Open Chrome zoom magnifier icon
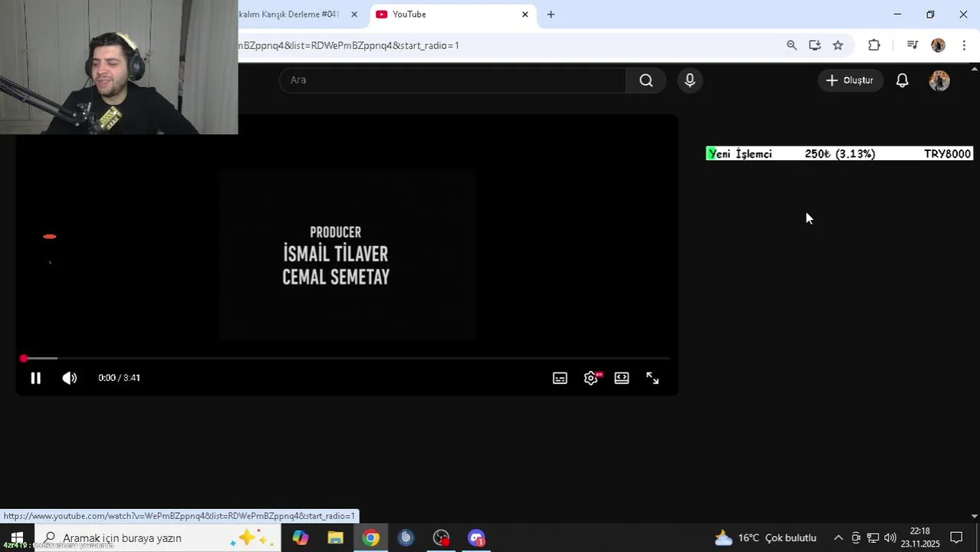Image resolution: width=980 pixels, height=552 pixels. click(791, 45)
